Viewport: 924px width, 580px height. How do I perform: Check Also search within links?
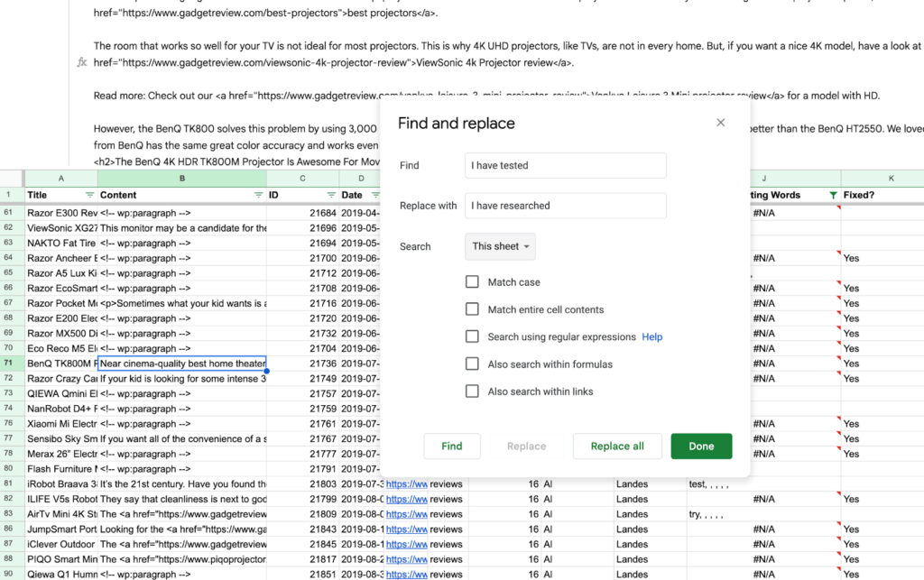pyautogui.click(x=472, y=391)
